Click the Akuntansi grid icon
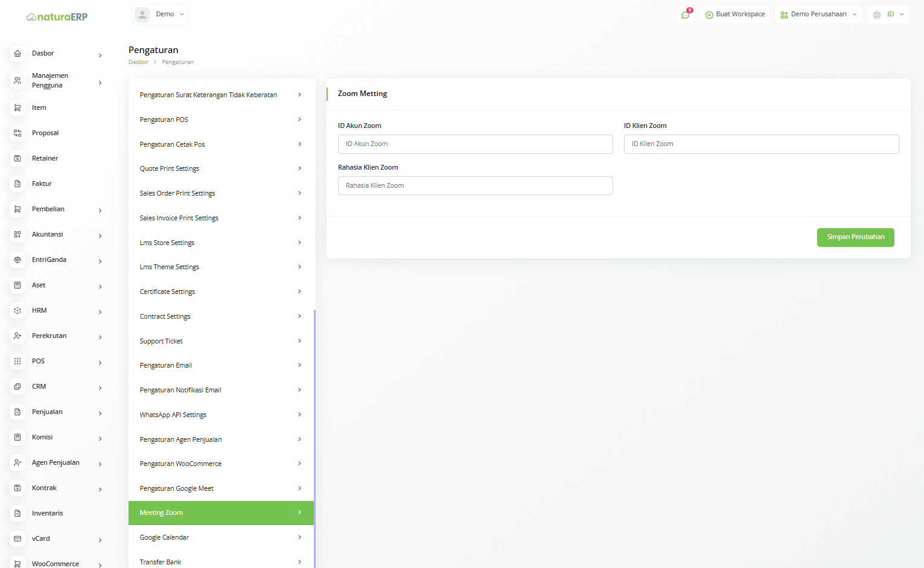The width and height of the screenshot is (924, 568). coord(18,234)
